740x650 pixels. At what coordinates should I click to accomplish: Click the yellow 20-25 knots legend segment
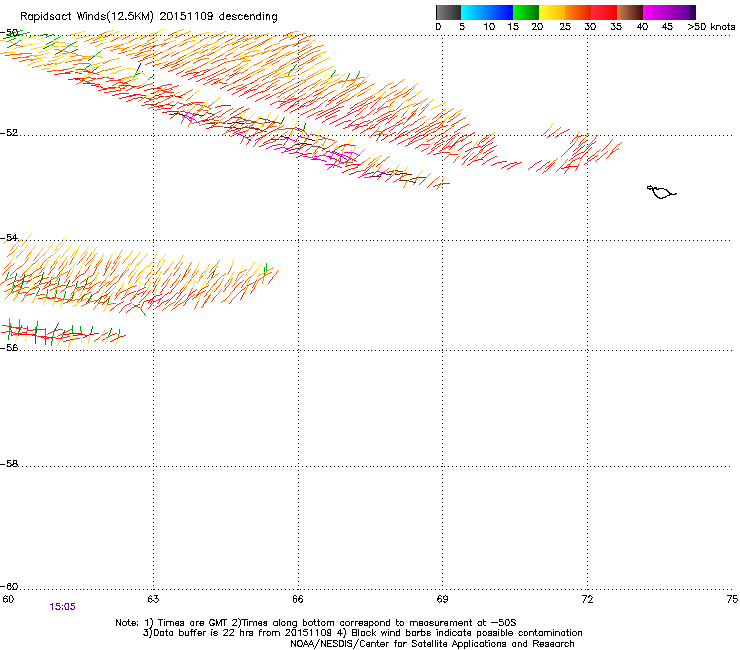[x=552, y=12]
